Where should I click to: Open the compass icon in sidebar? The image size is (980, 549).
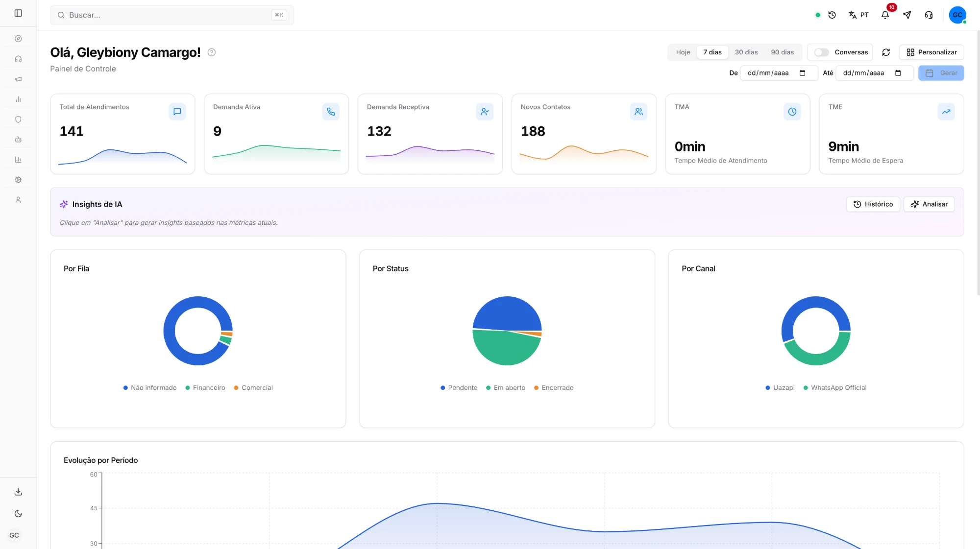[x=18, y=39]
